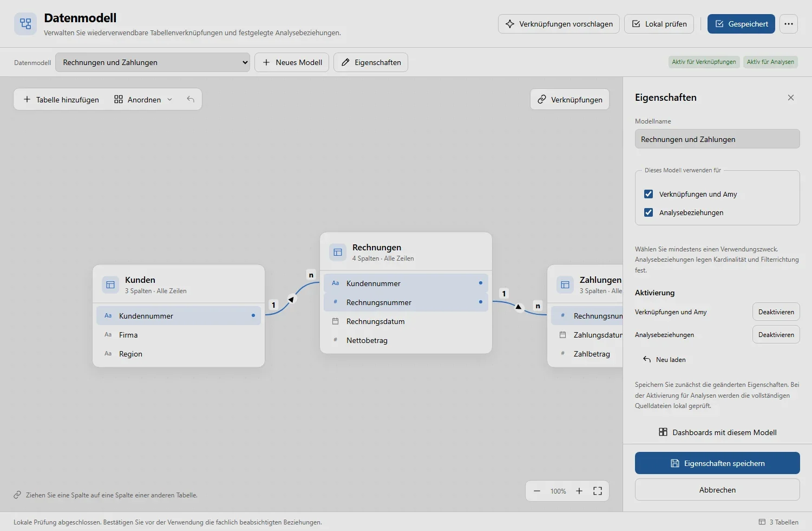The image size is (812, 531).
Task: Click cardinality 1 badge right of Rechnungen
Action: click(504, 293)
